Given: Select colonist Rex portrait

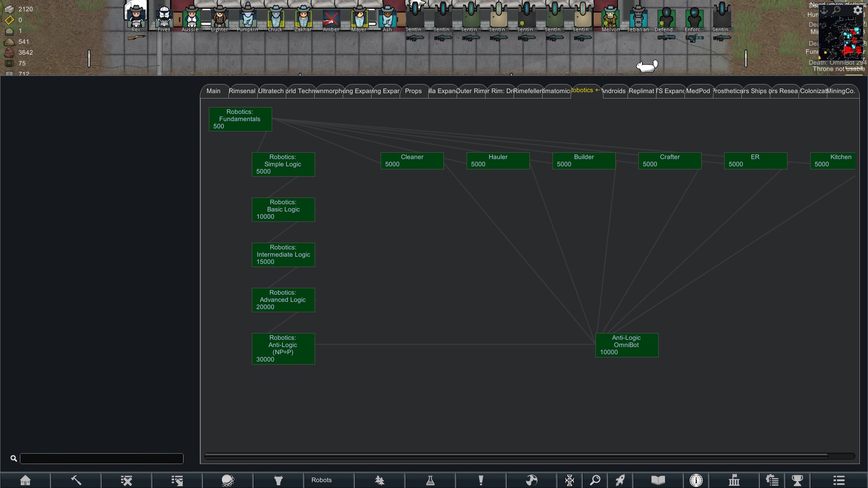Looking at the screenshot, I should coord(136,17).
